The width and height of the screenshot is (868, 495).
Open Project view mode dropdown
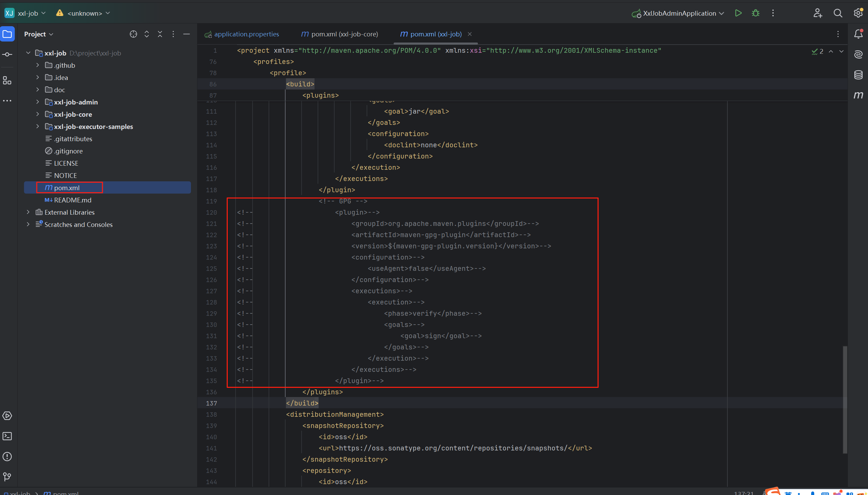point(39,34)
